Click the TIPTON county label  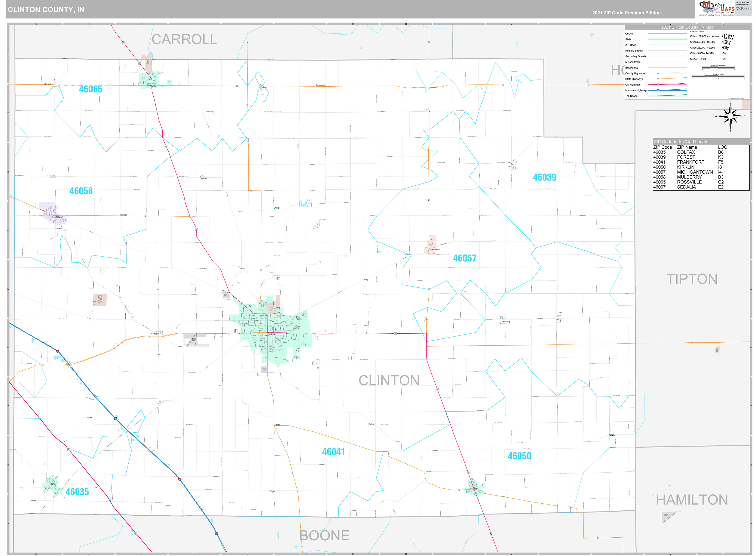point(692,279)
